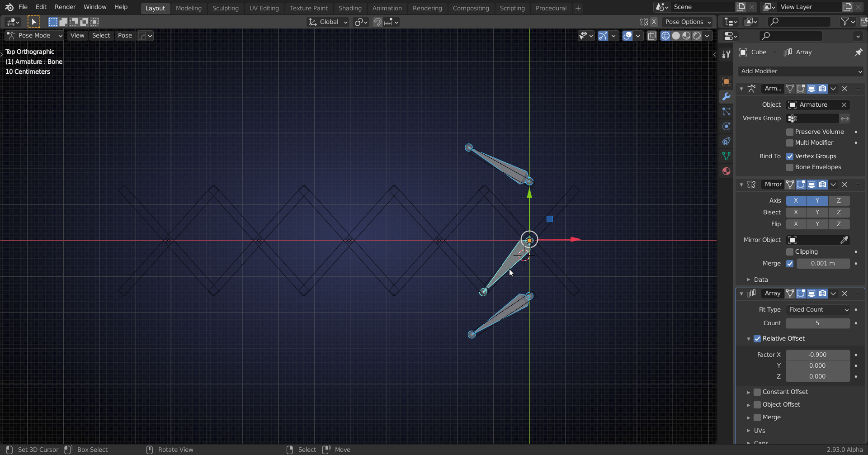Toggle Bisect X button
This screenshot has width=868, height=455.
(796, 213)
